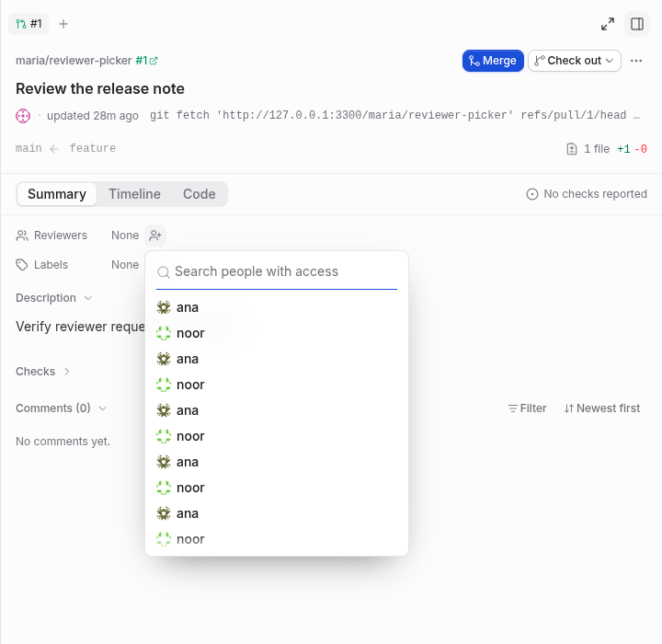Open the 1 file changes summary
Screen dimensions: 662x644
pos(606,149)
